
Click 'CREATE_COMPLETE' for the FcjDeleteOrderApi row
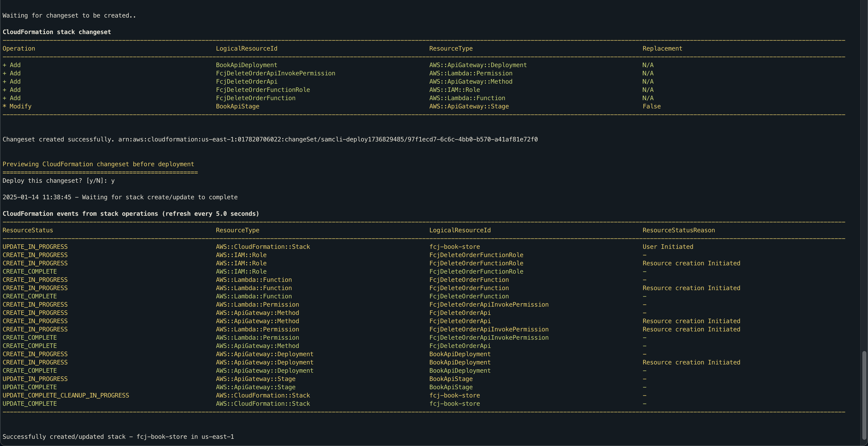[30, 346]
